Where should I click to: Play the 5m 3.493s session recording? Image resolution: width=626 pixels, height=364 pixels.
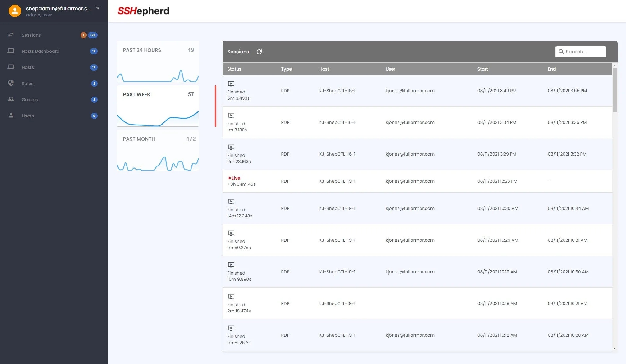231,84
